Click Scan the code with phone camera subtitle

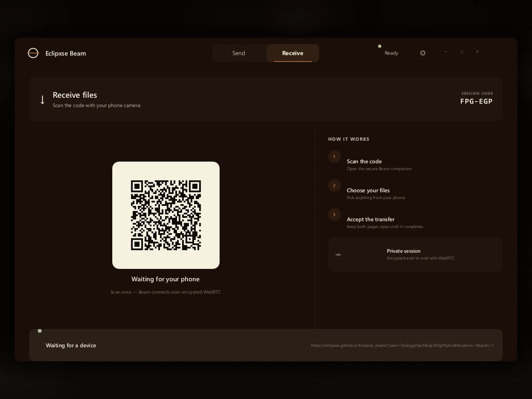96,106
